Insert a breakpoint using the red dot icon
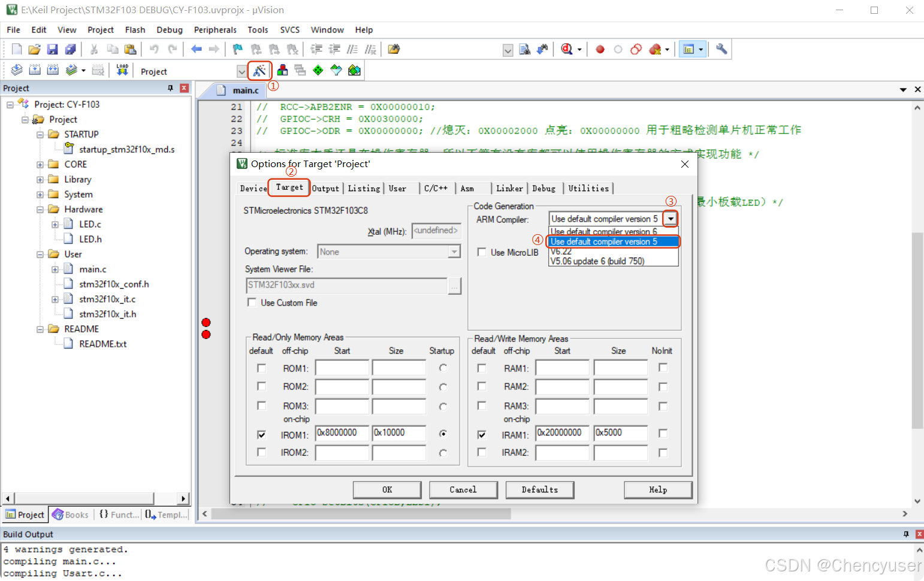This screenshot has width=924, height=581. click(x=600, y=49)
